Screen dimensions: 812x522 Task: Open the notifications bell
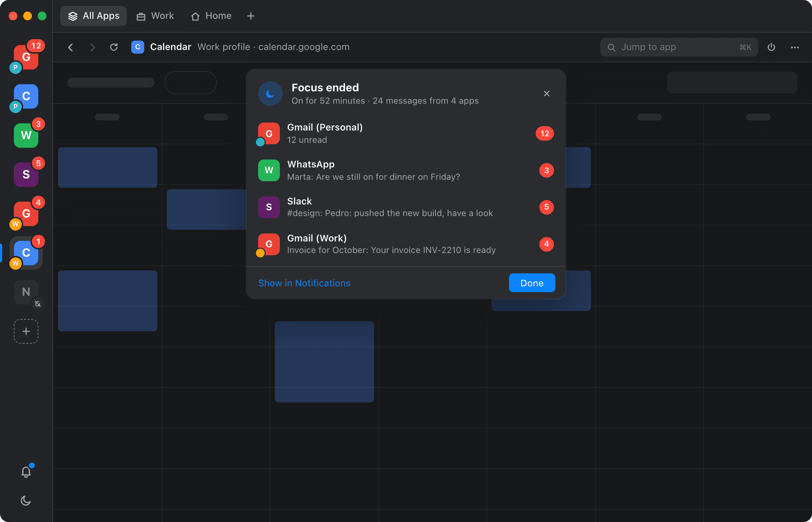[26, 472]
